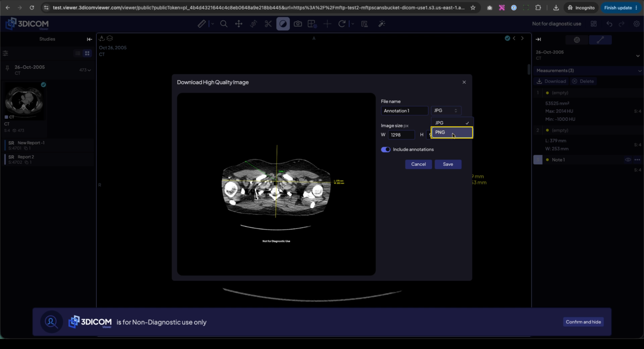Choose the 3D rotate cube tool
644x349 pixels.
tap(254, 24)
